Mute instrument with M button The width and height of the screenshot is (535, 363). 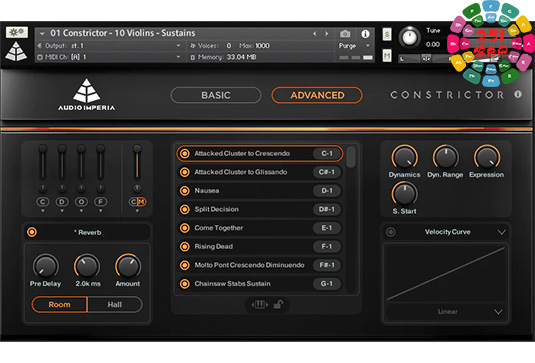tap(387, 55)
